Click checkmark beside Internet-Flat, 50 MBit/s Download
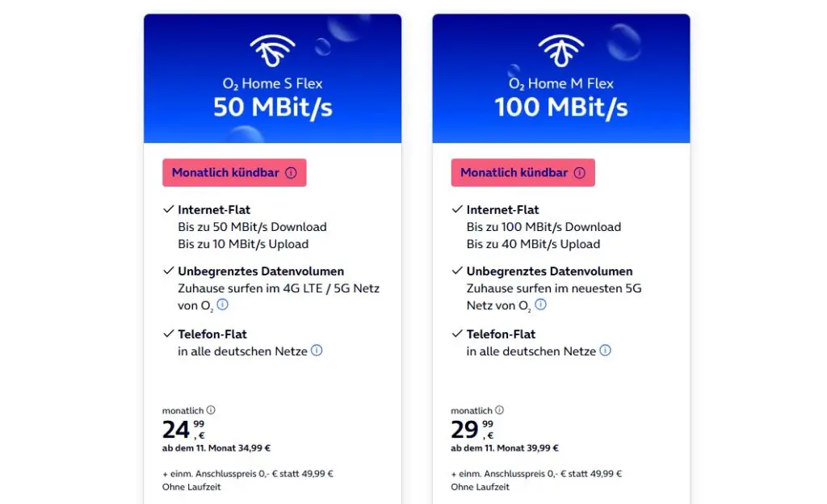 click(168, 210)
